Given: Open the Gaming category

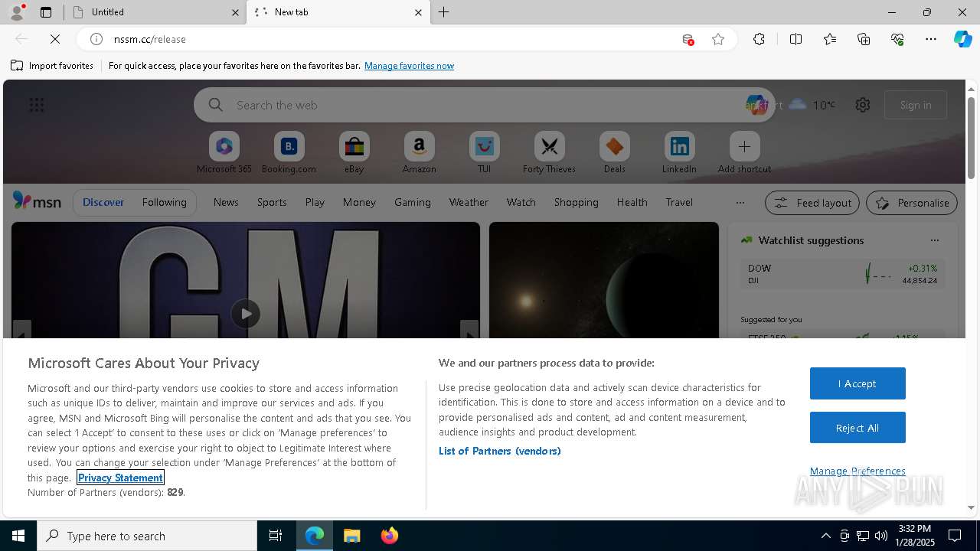Looking at the screenshot, I should click(x=413, y=202).
